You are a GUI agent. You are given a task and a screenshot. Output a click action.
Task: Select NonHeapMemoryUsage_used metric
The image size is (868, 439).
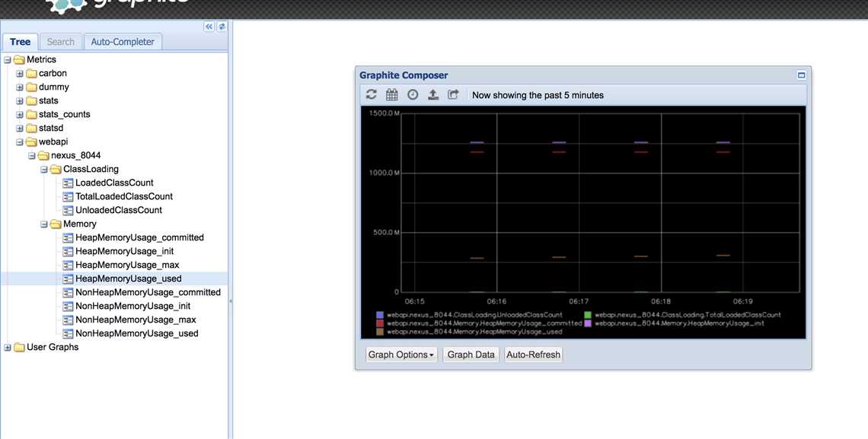pos(137,334)
